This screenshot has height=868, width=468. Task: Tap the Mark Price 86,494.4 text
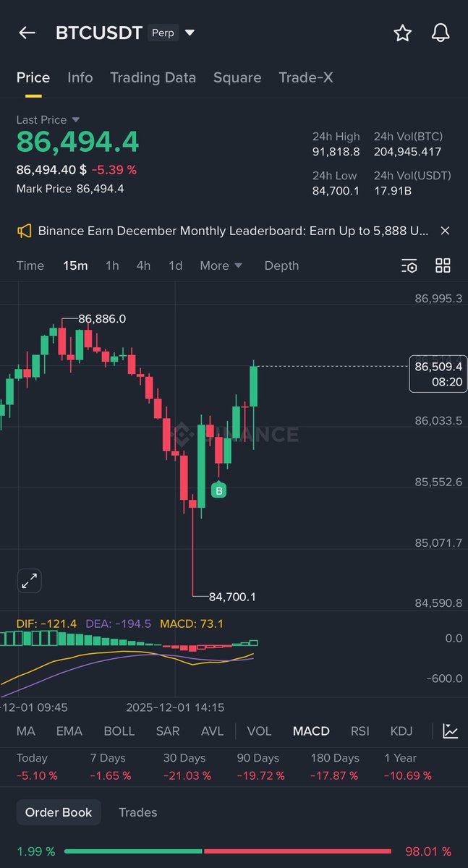click(x=70, y=189)
